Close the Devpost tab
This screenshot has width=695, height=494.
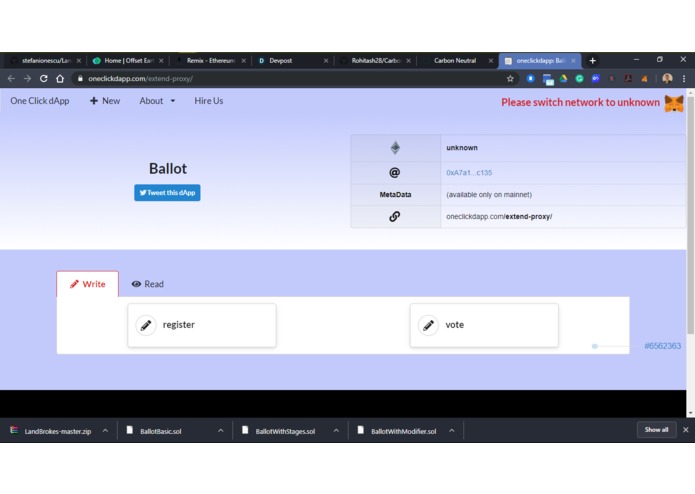click(326, 61)
